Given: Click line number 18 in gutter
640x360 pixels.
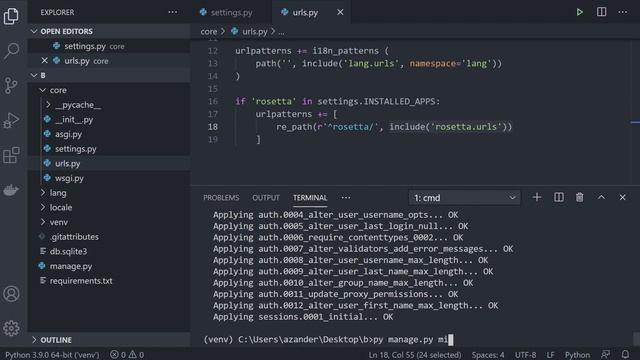Looking at the screenshot, I should [x=213, y=127].
